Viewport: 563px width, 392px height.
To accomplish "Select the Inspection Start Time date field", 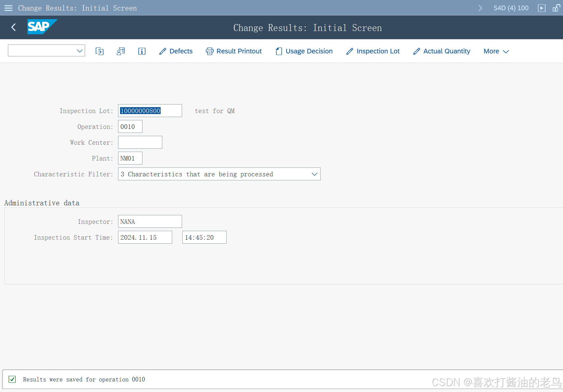I will click(x=145, y=237).
